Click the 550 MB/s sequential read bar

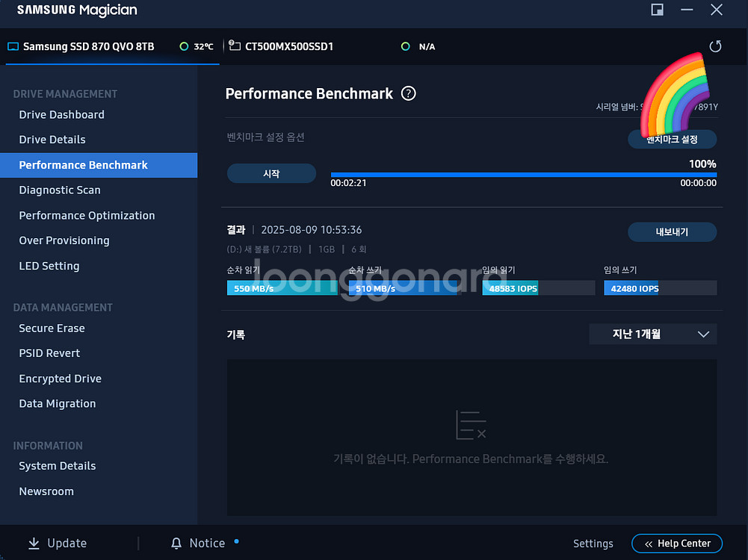coord(282,288)
